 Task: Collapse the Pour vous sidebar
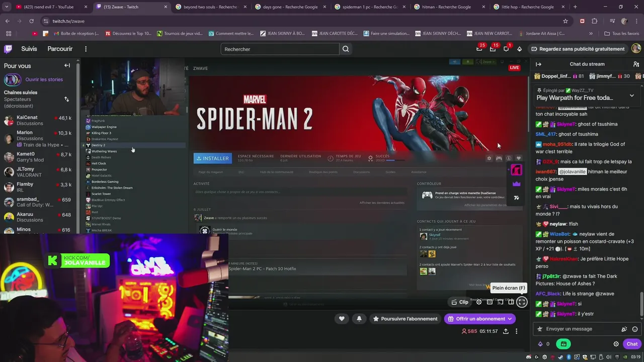tap(67, 65)
